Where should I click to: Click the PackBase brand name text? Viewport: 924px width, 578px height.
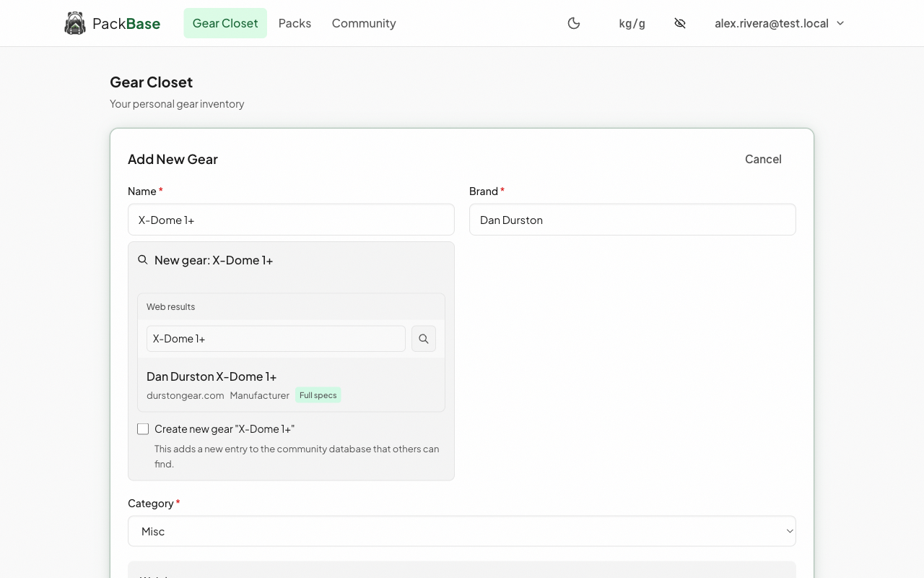(x=126, y=23)
